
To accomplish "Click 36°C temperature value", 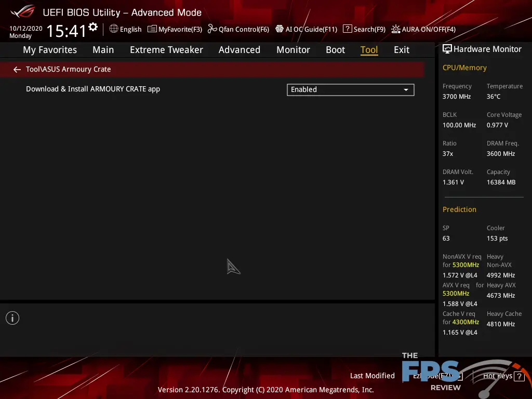I will coord(494,96).
